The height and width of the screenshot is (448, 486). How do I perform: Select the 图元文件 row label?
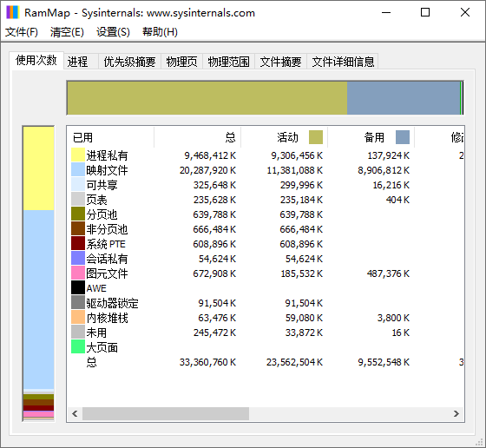[107, 273]
